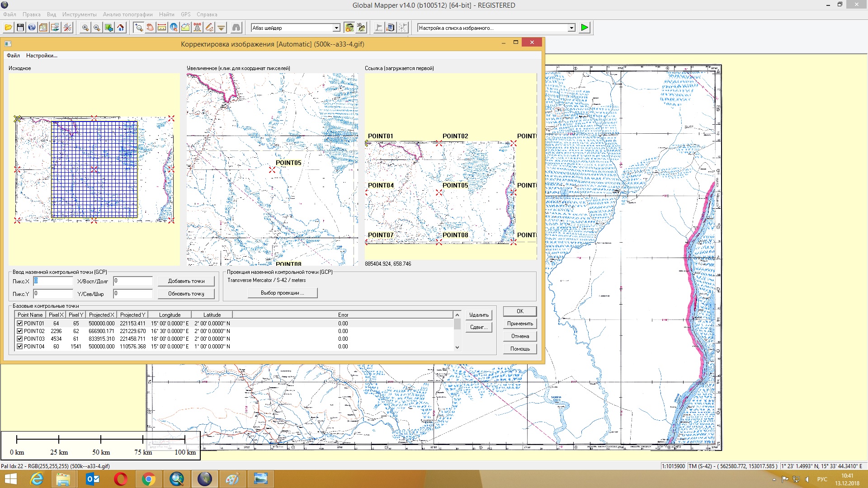Select the Measure ruler tool
This screenshot has width=868, height=488.
point(162,28)
